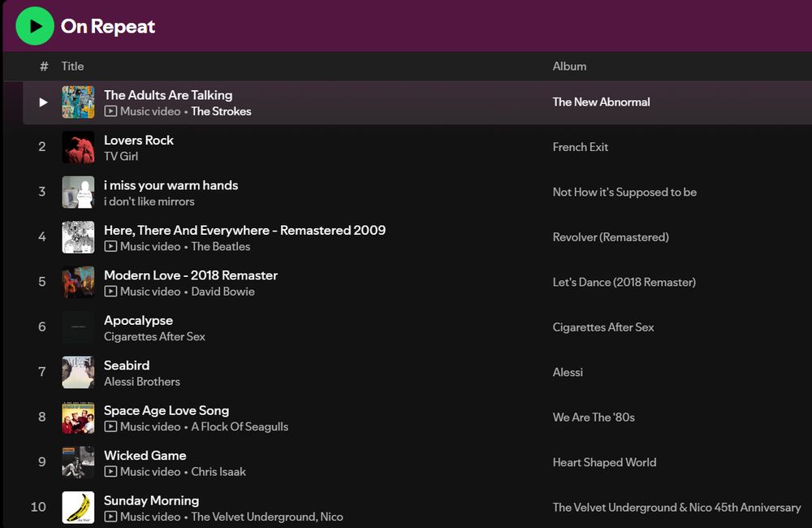Click music video icon beside A Flock Of Seagulls
Viewport: 812px width, 528px height.
(110, 426)
